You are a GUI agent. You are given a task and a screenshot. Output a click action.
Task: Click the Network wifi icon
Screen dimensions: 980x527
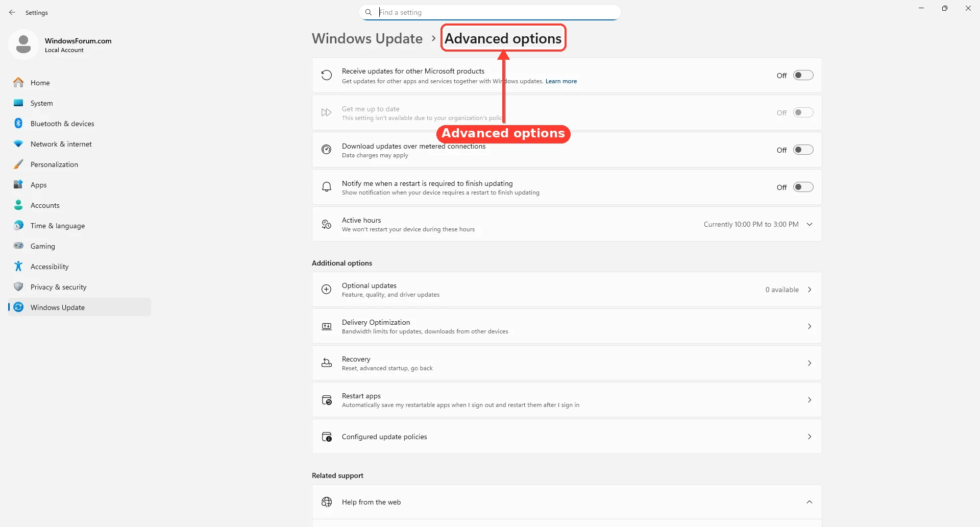point(18,143)
